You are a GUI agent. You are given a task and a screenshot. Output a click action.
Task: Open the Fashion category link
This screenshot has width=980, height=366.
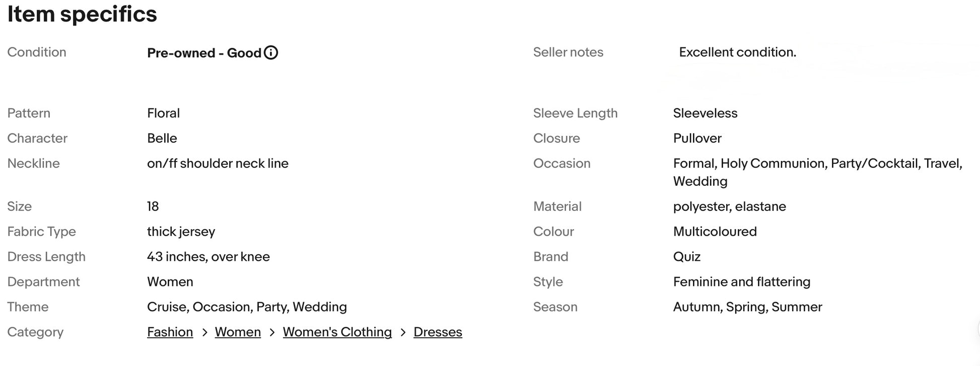point(170,332)
